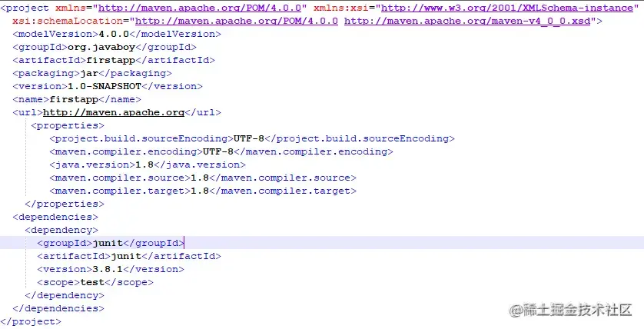The width and height of the screenshot is (644, 329).
Task: Click the opening properties tag
Action: click(x=68, y=126)
